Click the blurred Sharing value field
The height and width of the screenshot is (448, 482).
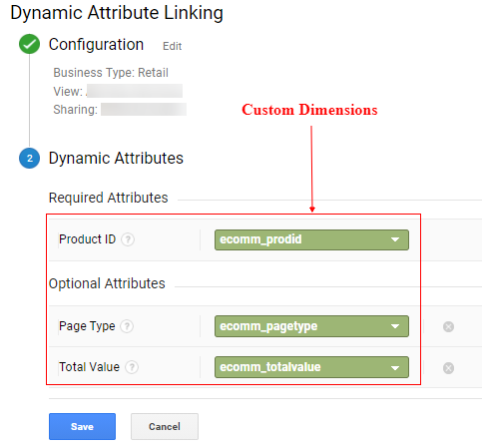[x=144, y=109]
